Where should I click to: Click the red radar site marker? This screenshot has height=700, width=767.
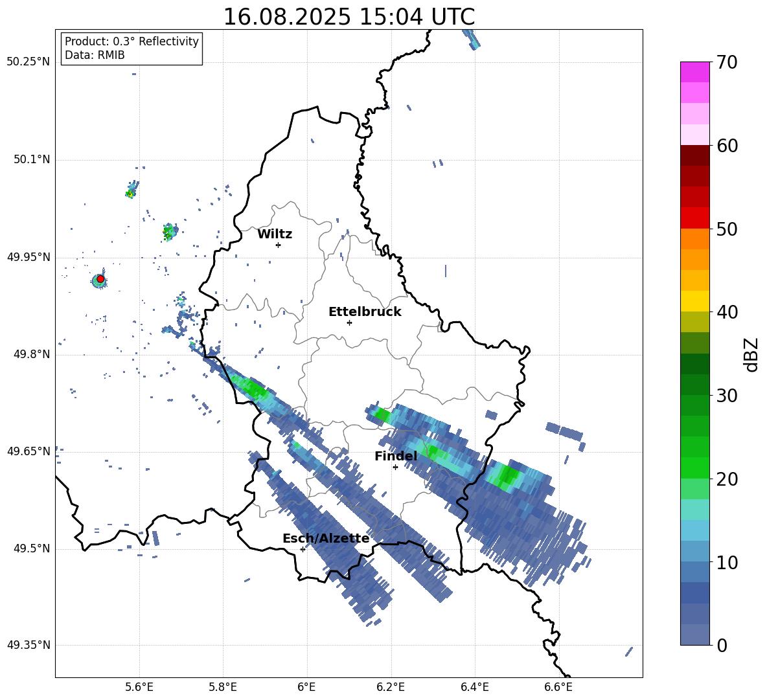tap(100, 279)
